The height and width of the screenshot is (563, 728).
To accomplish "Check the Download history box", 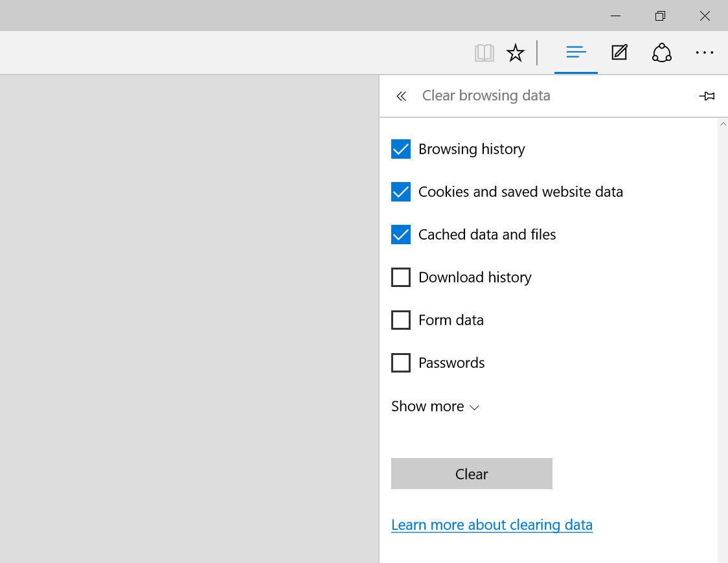I will 401,277.
